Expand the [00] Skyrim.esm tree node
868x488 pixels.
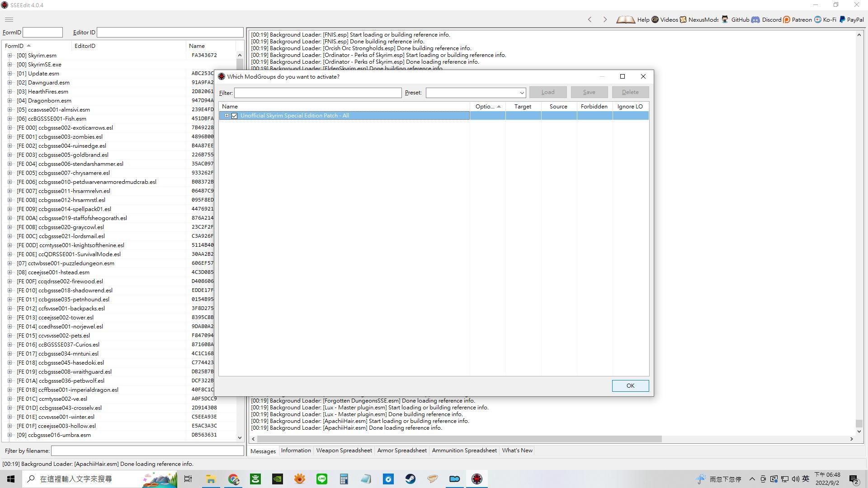pyautogui.click(x=9, y=56)
